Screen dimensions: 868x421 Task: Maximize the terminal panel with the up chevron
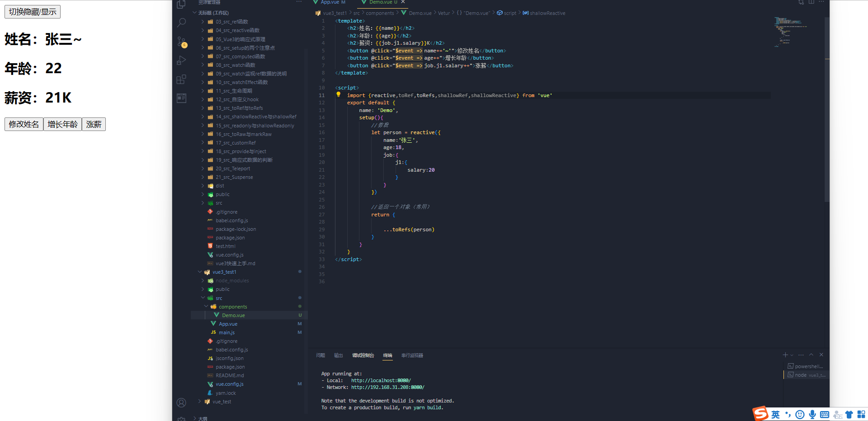(811, 355)
